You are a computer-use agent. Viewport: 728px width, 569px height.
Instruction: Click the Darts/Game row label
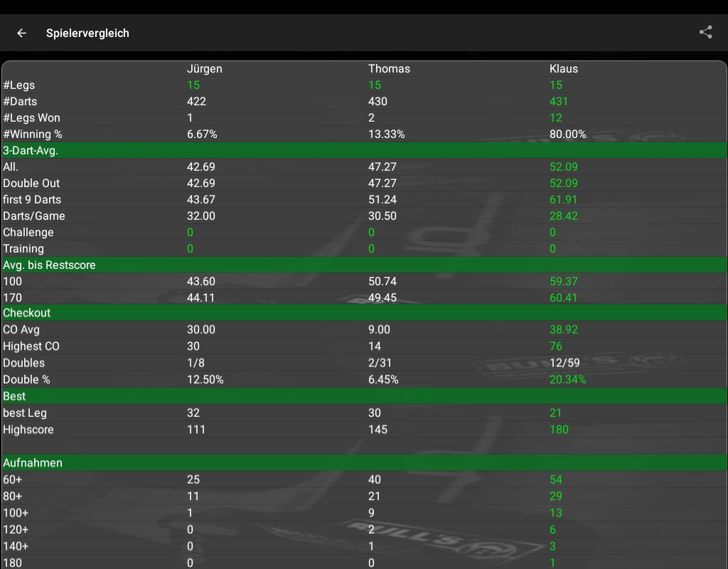tap(34, 216)
